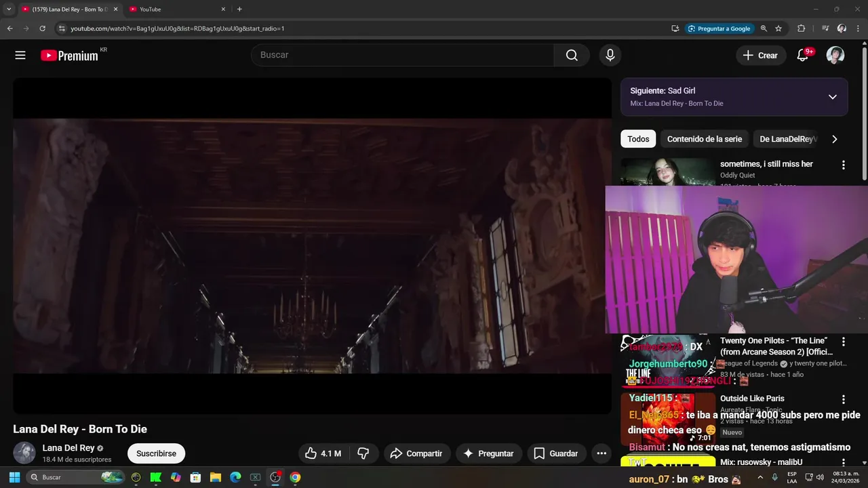Click the Suscribirse button
Image resolution: width=868 pixels, height=488 pixels.
156,453
